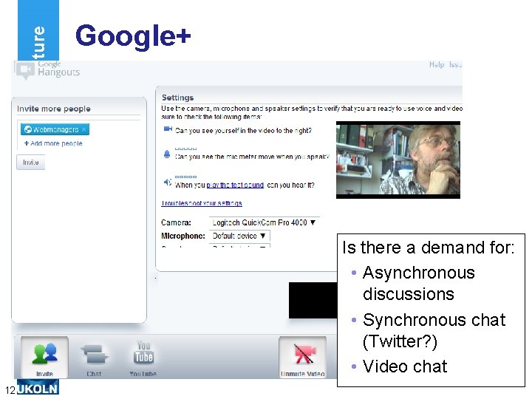Viewport: 532px width, 399px height.
Task: Click Add more people link
Action: click(53, 143)
